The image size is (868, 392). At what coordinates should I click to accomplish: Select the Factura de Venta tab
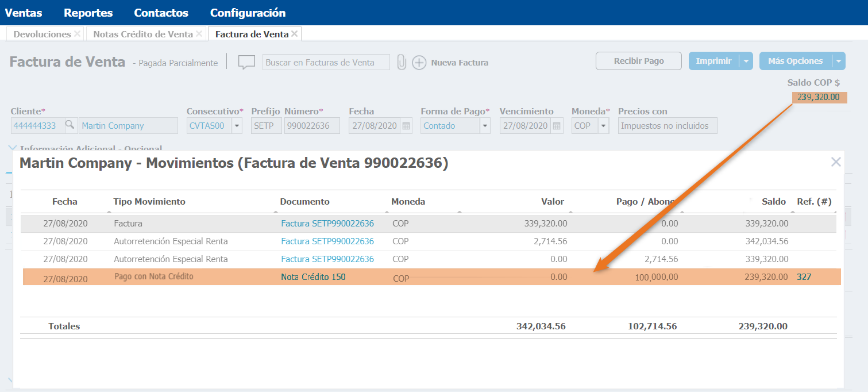[x=252, y=34]
